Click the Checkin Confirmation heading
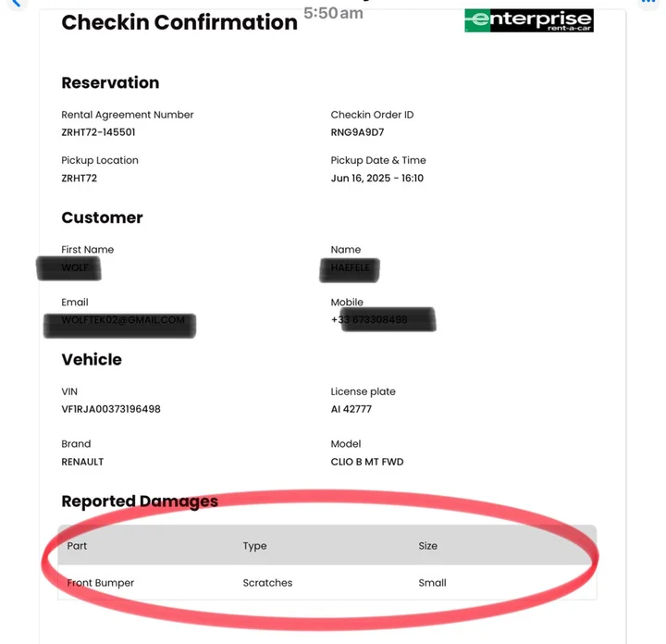 click(179, 22)
